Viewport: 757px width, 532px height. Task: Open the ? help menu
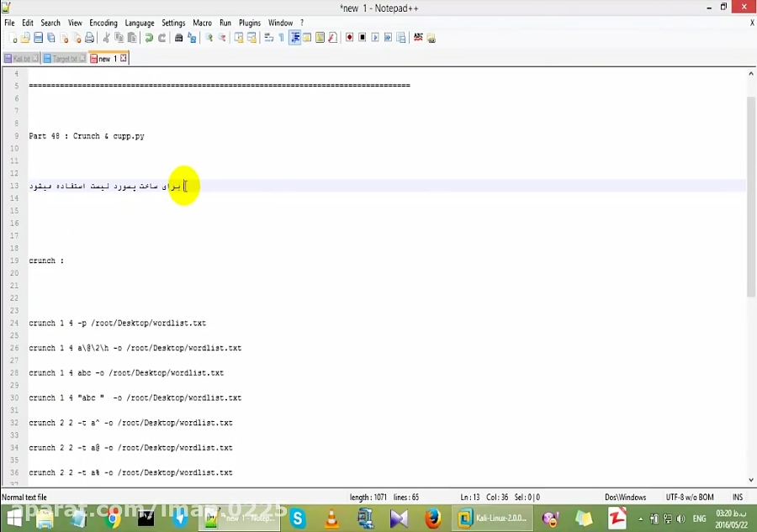pos(302,23)
